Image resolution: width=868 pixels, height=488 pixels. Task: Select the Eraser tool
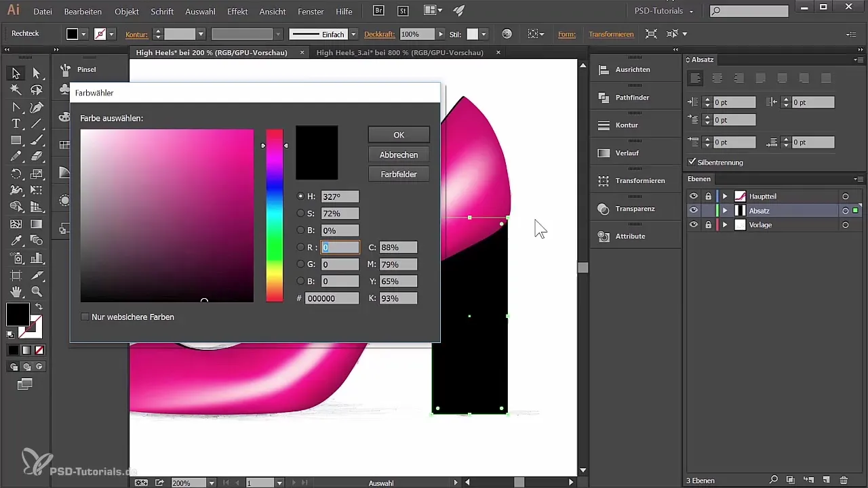pyautogui.click(x=37, y=157)
